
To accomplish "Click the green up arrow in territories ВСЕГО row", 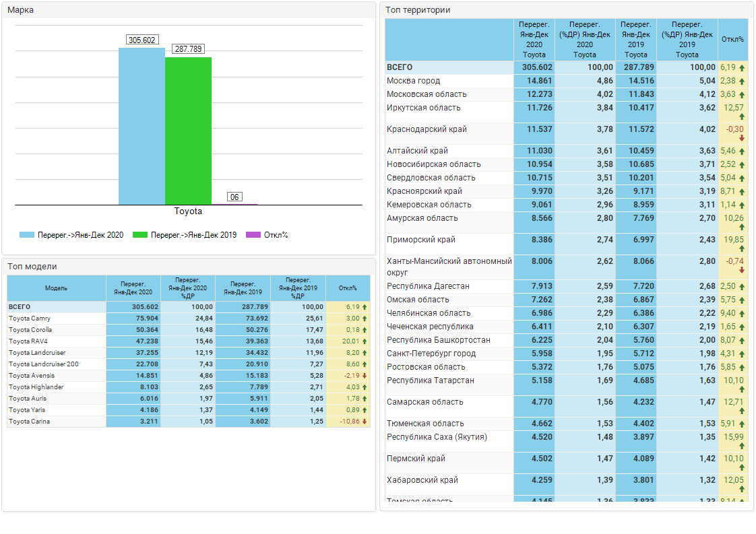I will click(x=742, y=67).
